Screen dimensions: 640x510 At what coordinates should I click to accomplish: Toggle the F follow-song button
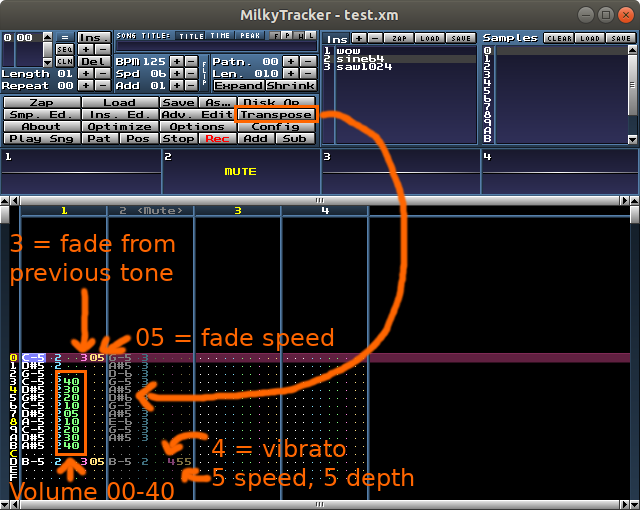pyautogui.click(x=276, y=36)
